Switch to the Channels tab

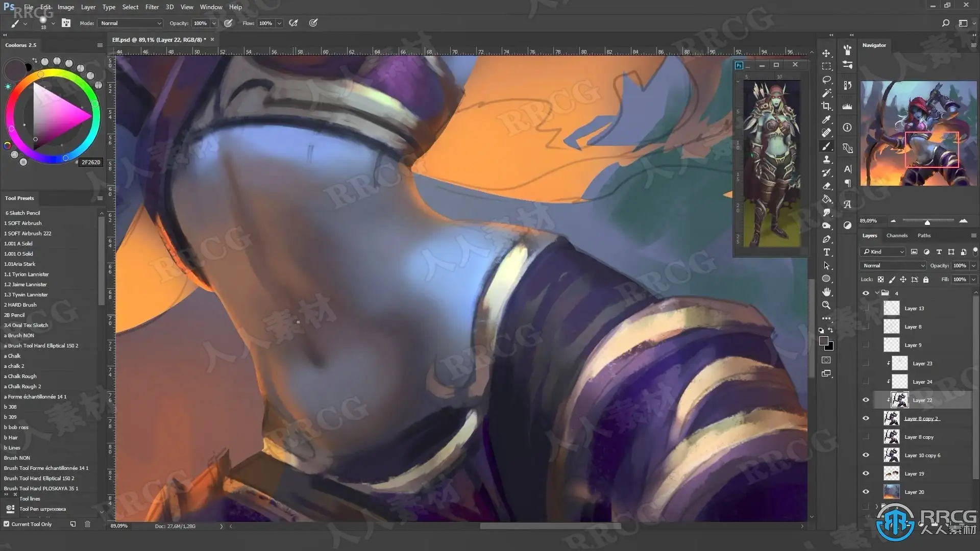pyautogui.click(x=897, y=236)
